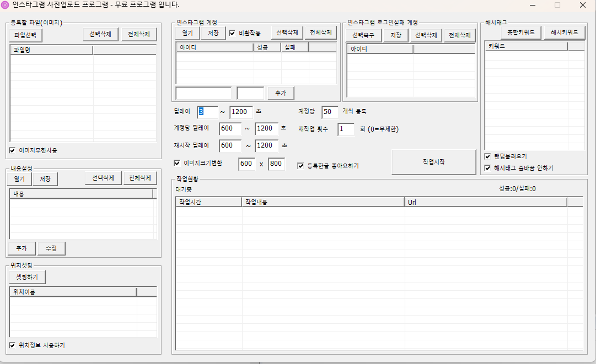Click the image height field showing 800
Viewport: 596px width, 364px height.
[277, 164]
